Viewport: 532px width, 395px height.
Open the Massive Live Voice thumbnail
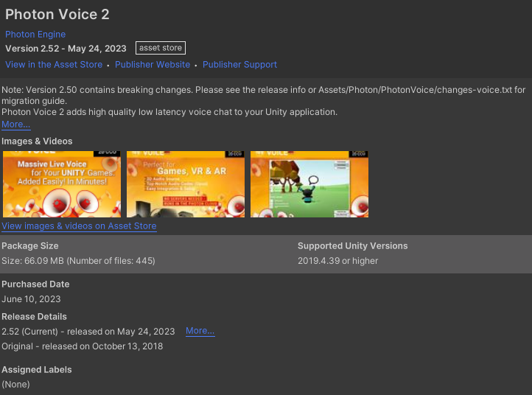[62, 184]
